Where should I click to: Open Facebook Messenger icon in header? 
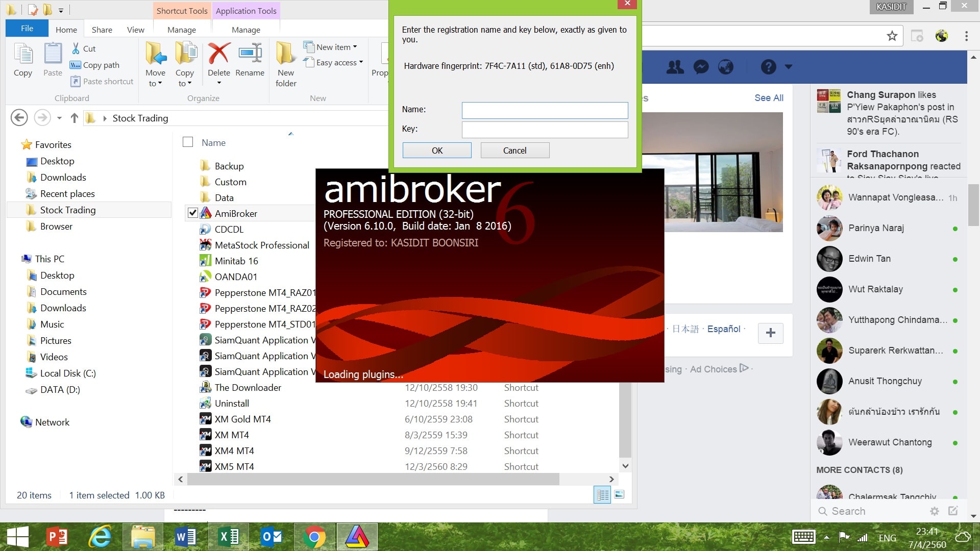point(701,67)
